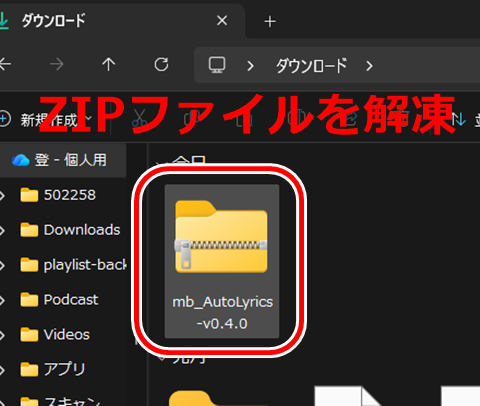The height and width of the screenshot is (406, 480).
Task: Click the mb_AutoLyrics-v0.4.0 file name
Action: [222, 313]
